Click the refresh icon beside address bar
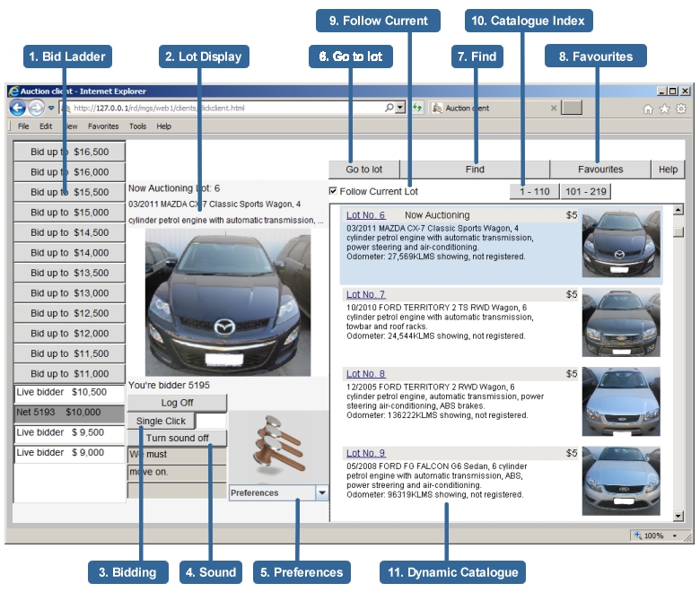700x592 pixels. tap(417, 108)
